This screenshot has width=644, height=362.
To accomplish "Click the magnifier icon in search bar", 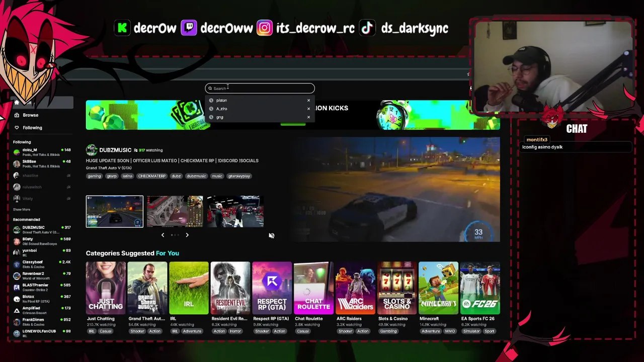I will (210, 88).
